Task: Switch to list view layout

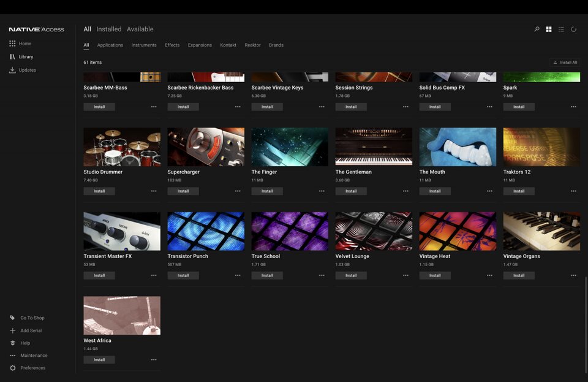Action: [x=561, y=29]
